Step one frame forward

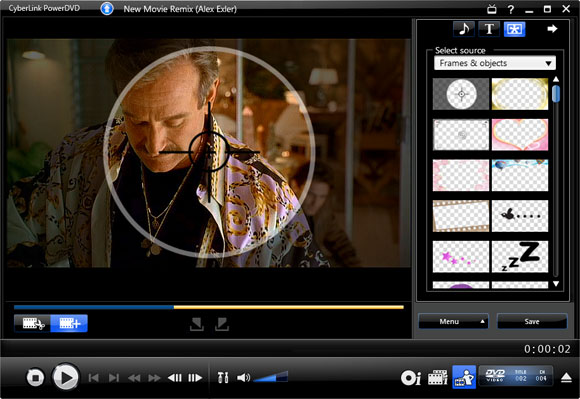coord(195,378)
